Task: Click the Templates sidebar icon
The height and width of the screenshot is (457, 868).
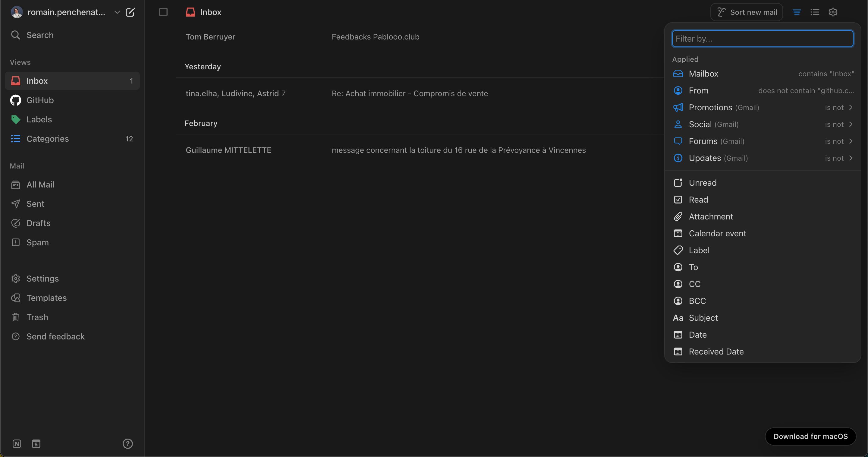Action: click(15, 298)
